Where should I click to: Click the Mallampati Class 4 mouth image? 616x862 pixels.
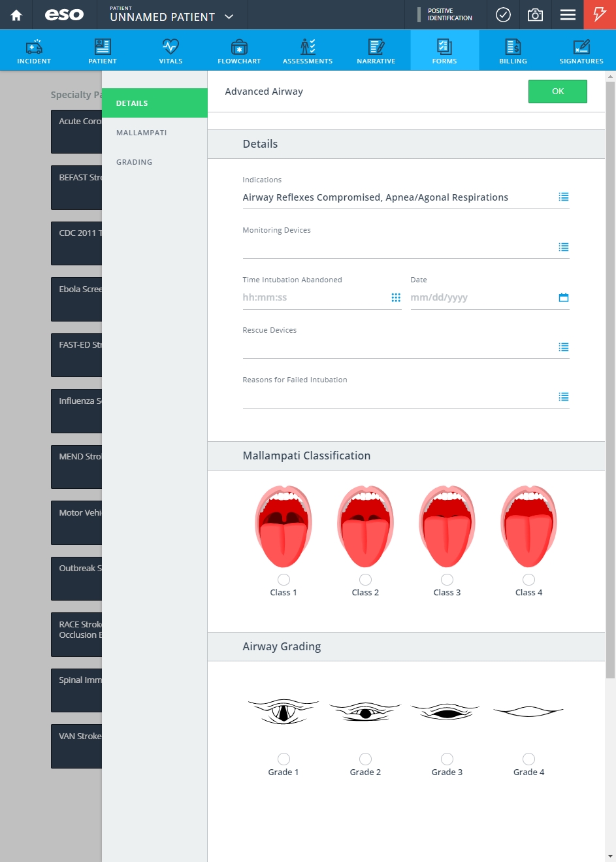click(528, 526)
